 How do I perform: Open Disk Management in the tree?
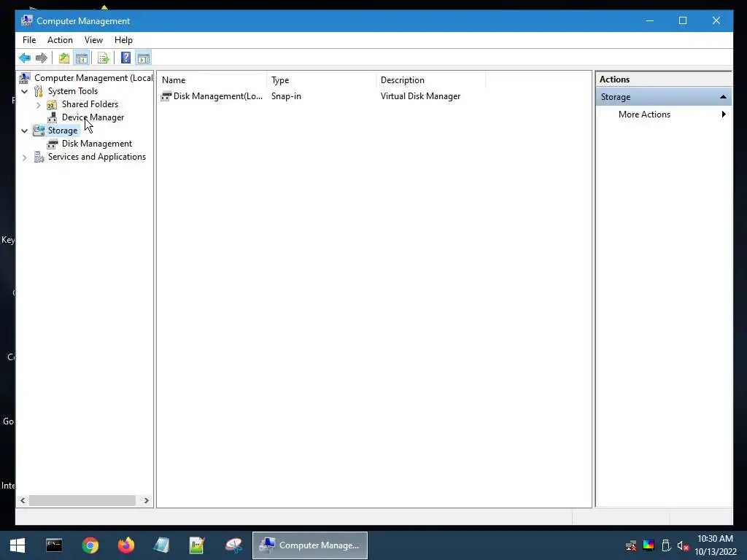click(x=97, y=144)
